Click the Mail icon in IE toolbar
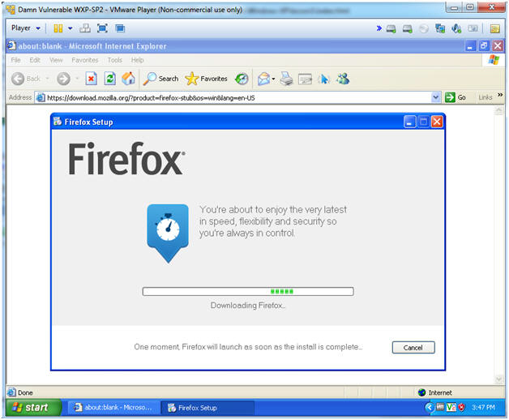The height and width of the screenshot is (420, 509). 263,79
